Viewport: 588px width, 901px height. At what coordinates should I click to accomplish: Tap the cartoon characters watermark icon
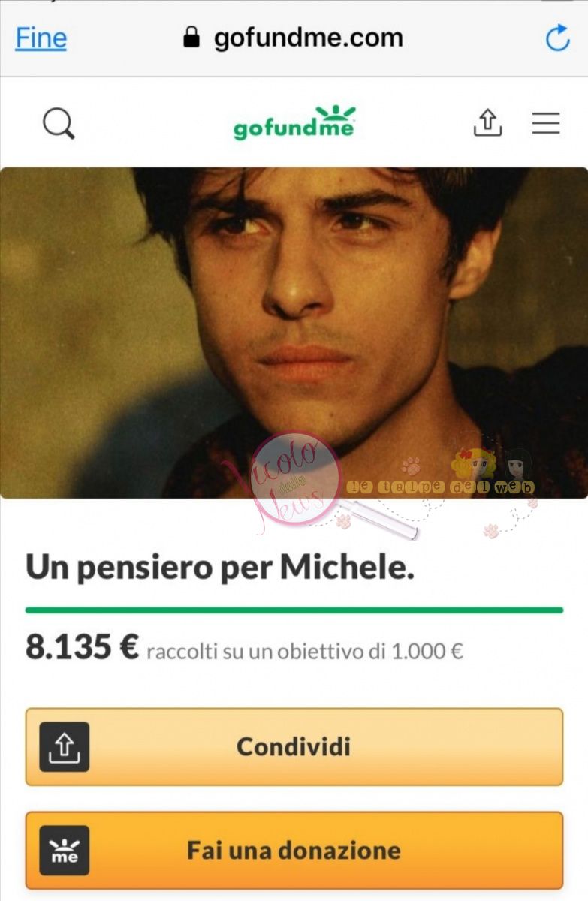coord(491,463)
